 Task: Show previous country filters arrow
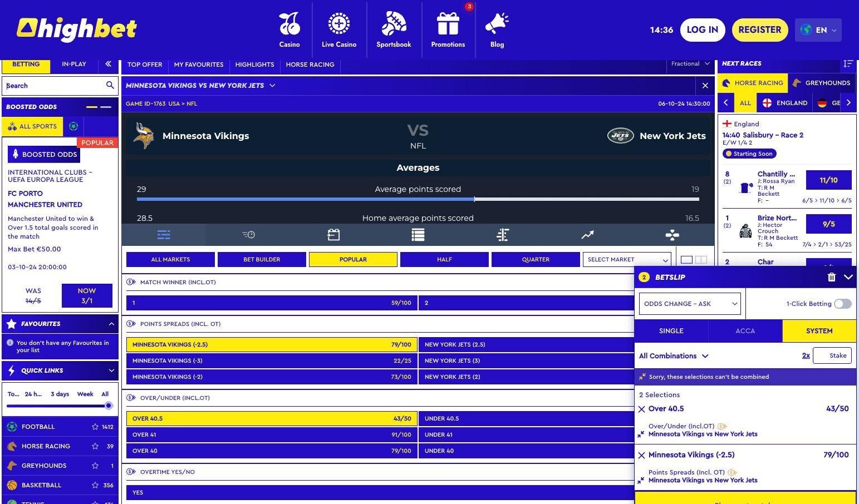[726, 103]
